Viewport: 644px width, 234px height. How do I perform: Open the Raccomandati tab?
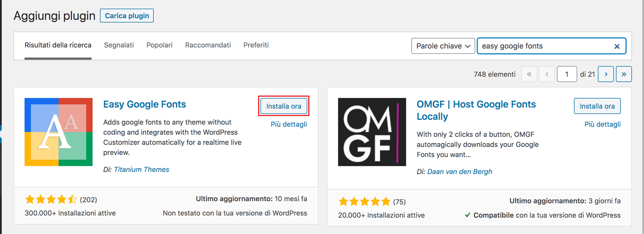(208, 45)
